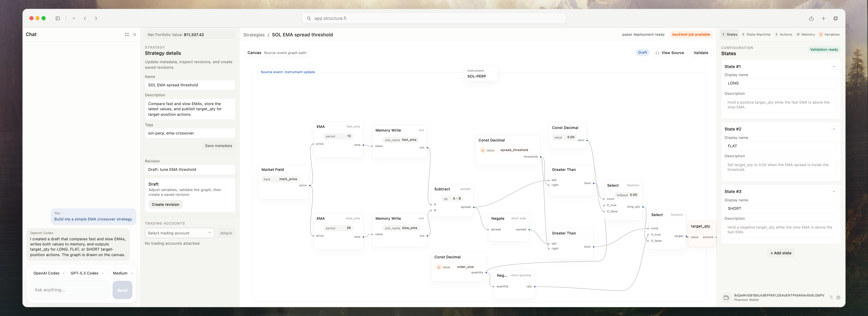Open Select trading account dropdown
The width and height of the screenshot is (868, 316).
180,233
